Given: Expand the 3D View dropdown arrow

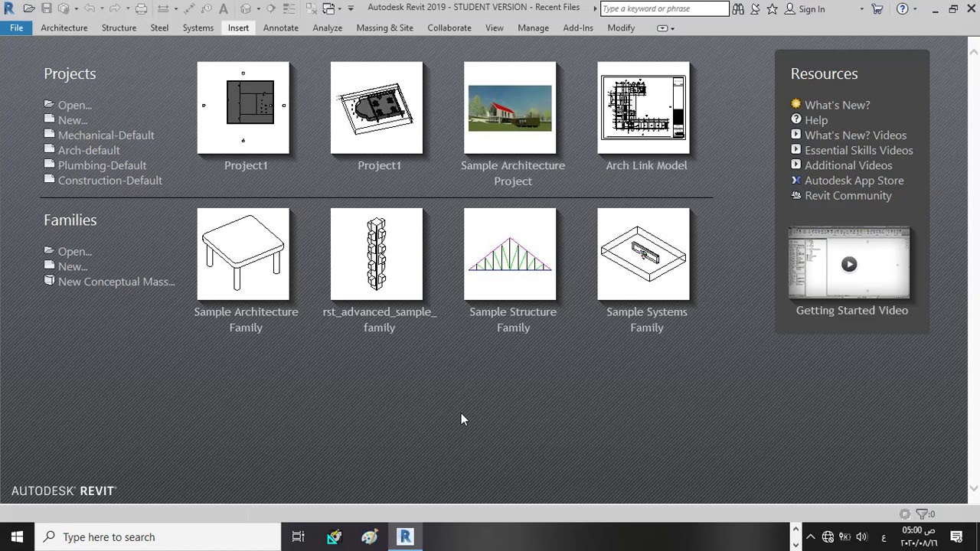Looking at the screenshot, I should (x=258, y=9).
